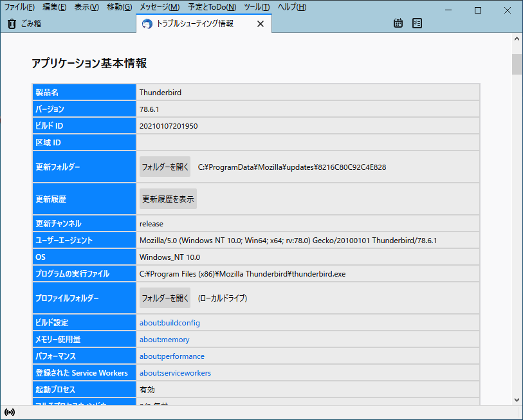Open the calendar tab icon

tap(398, 23)
